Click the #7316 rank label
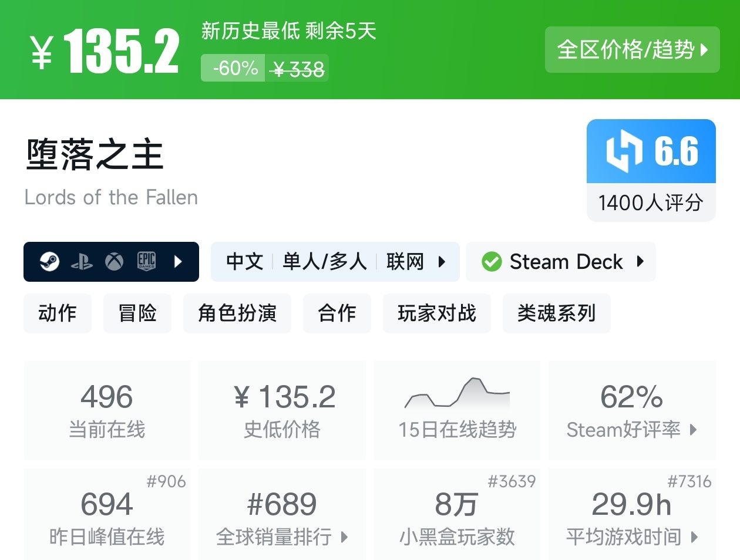 click(x=689, y=481)
